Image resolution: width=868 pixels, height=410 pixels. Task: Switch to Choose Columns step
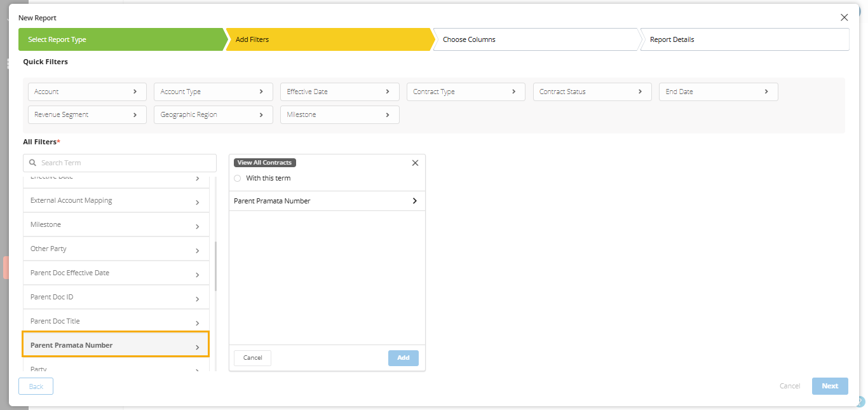(536, 39)
